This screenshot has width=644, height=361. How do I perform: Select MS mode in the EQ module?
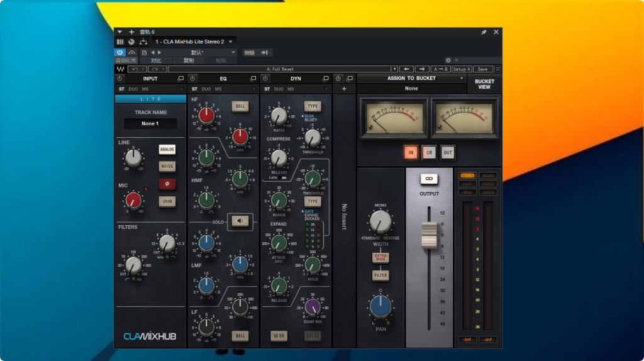click(218, 89)
